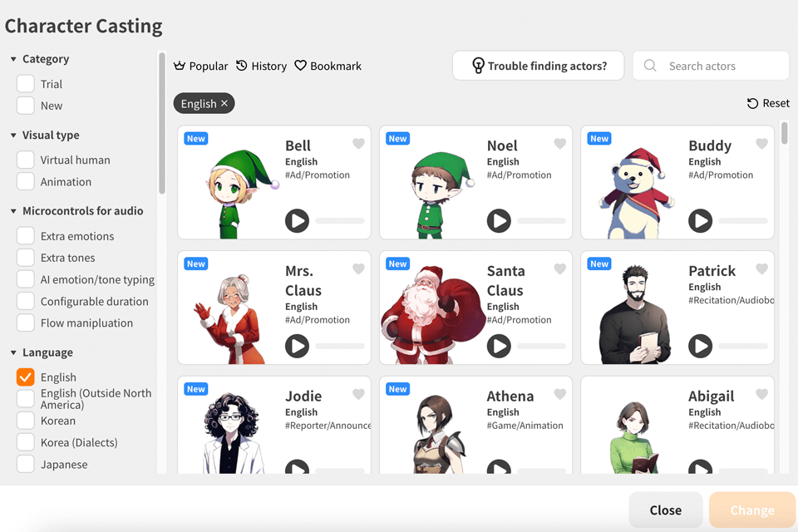Click the New badge on Bell card
The height and width of the screenshot is (532, 798).
click(196, 139)
